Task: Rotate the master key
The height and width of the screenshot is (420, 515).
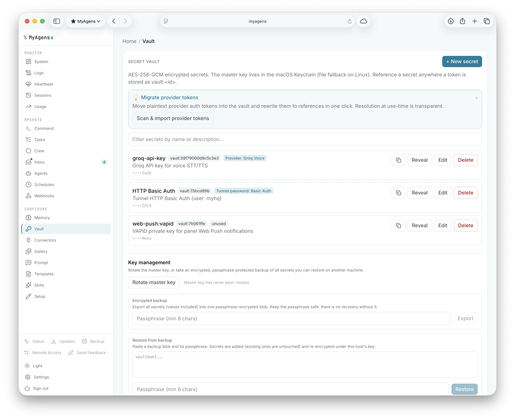Action: tap(154, 282)
